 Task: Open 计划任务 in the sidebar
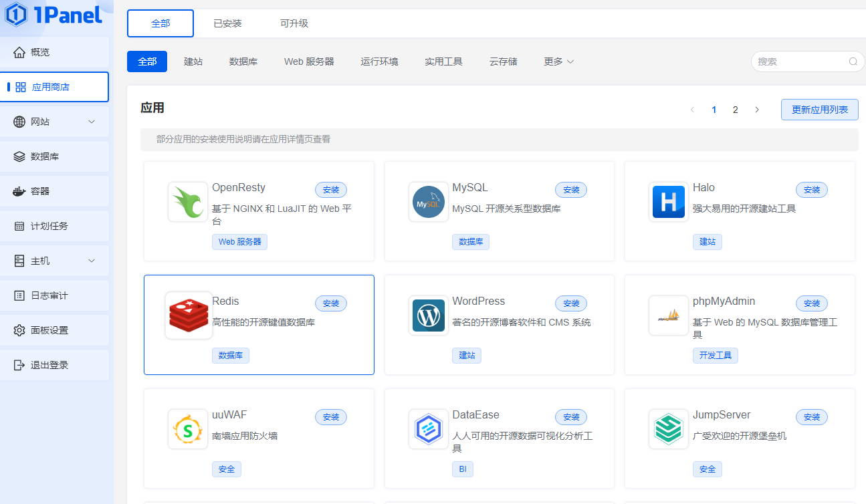(55, 226)
